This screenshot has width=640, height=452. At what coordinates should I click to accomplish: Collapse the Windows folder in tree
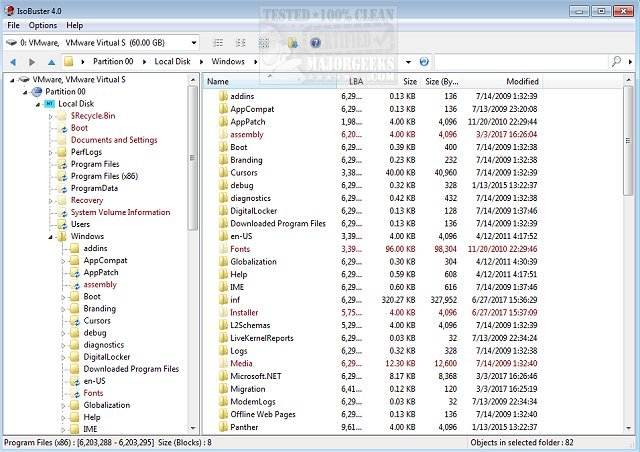pos(51,237)
